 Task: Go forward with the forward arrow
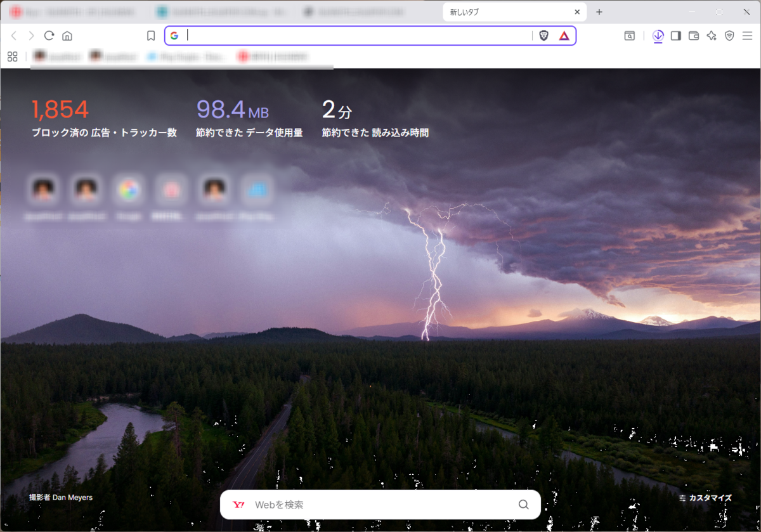coord(31,36)
